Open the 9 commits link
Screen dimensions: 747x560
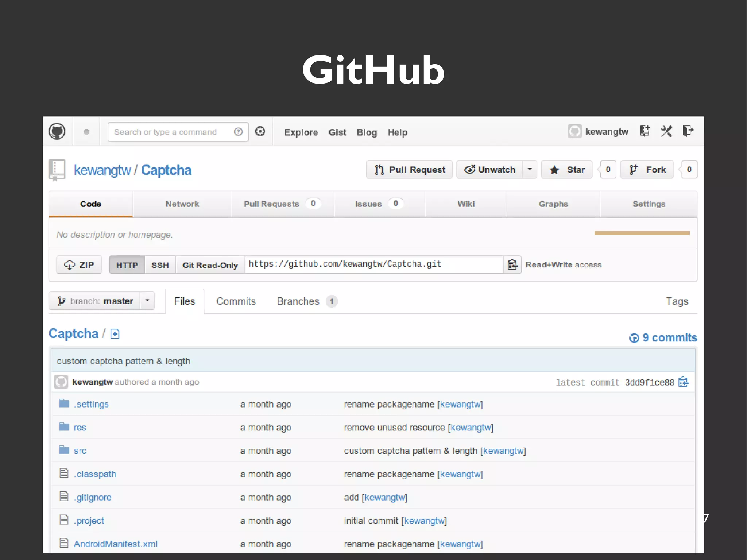(663, 337)
